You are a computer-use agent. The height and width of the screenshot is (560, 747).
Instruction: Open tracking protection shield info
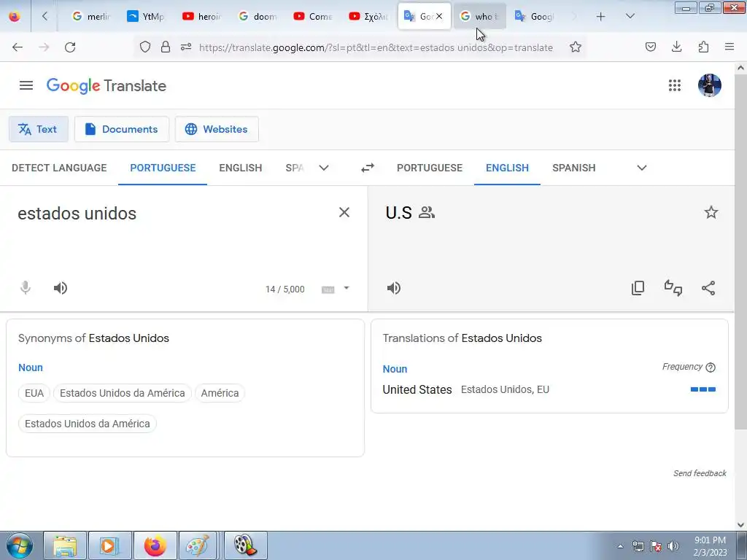145,47
